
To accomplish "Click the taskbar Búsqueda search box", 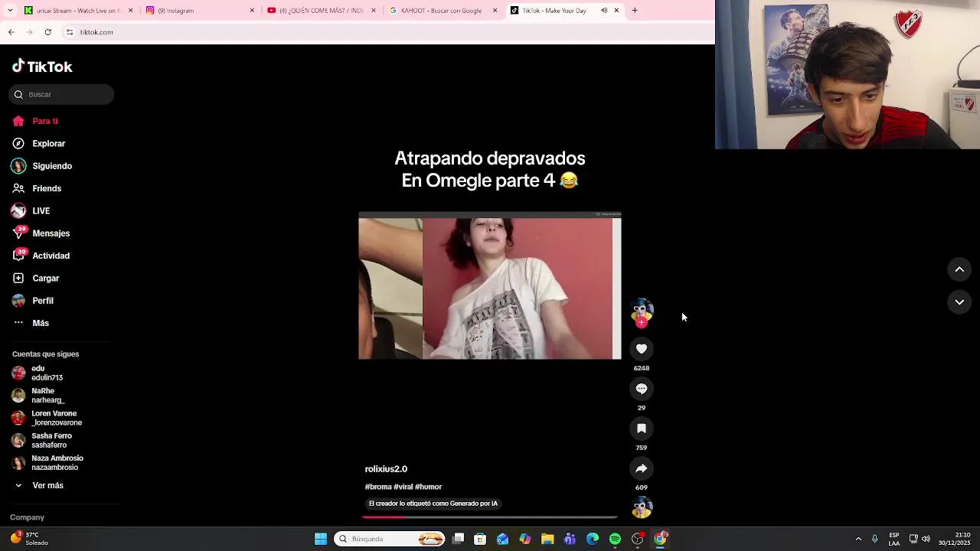I will (x=391, y=539).
